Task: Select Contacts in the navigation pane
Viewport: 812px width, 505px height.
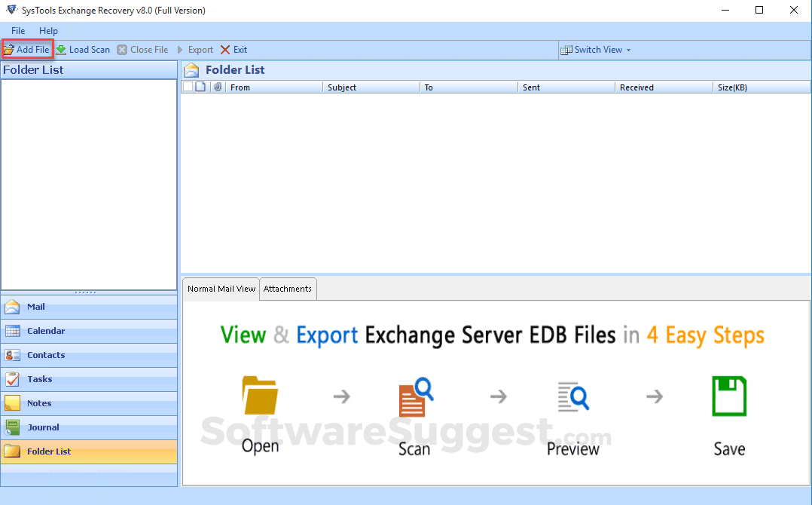Action: pos(89,355)
